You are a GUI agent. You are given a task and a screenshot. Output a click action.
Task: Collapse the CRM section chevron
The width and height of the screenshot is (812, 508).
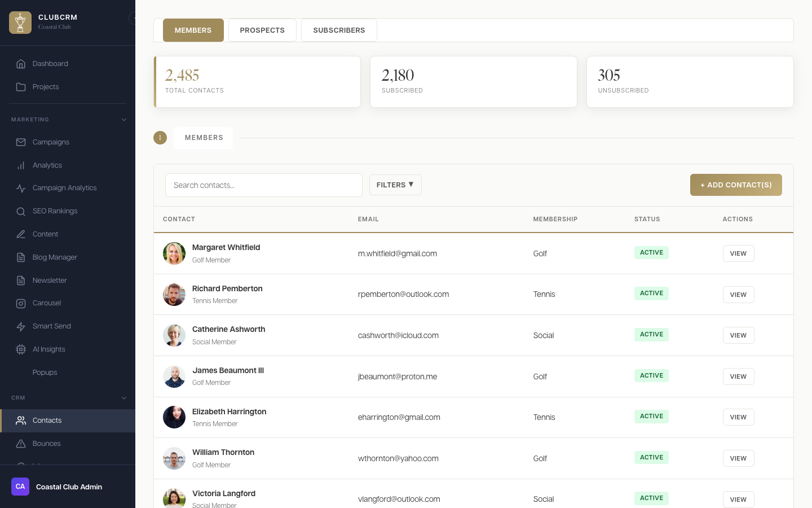tap(124, 398)
